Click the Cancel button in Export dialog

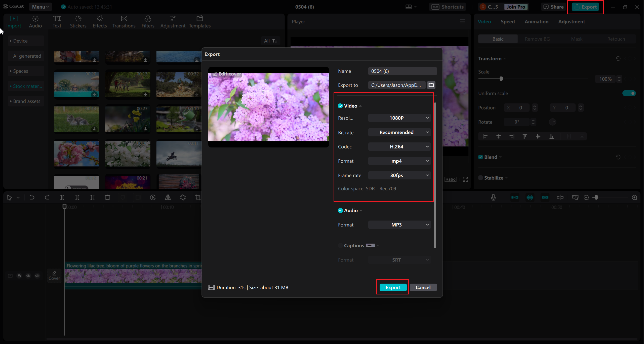click(x=423, y=287)
